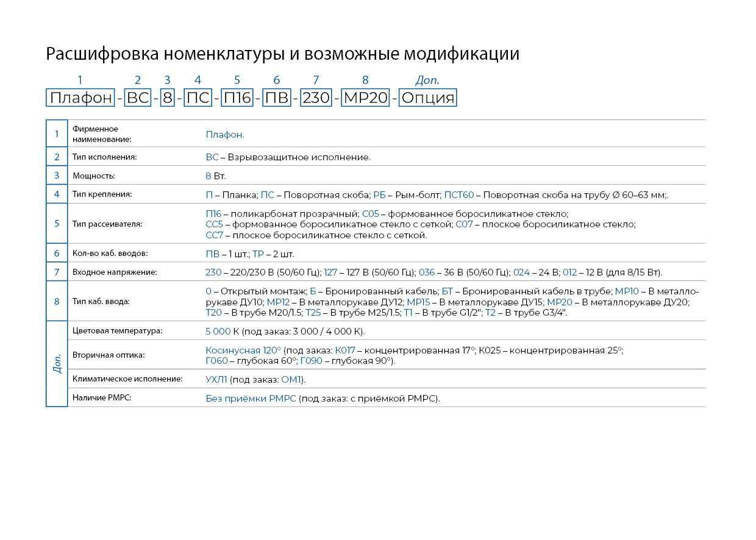This screenshot has width=756, height=540.
Task: Click the blue 'ПСТ60' mounting code
Action: point(458,195)
